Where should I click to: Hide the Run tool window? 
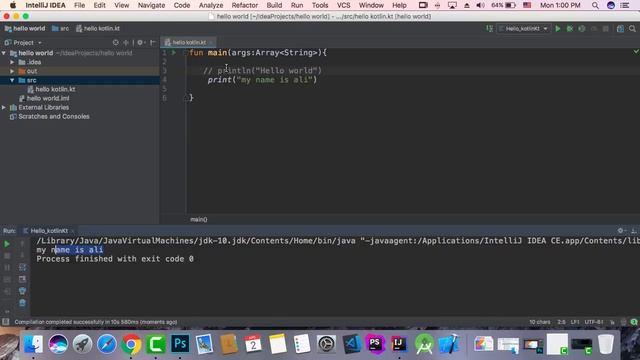[633, 231]
